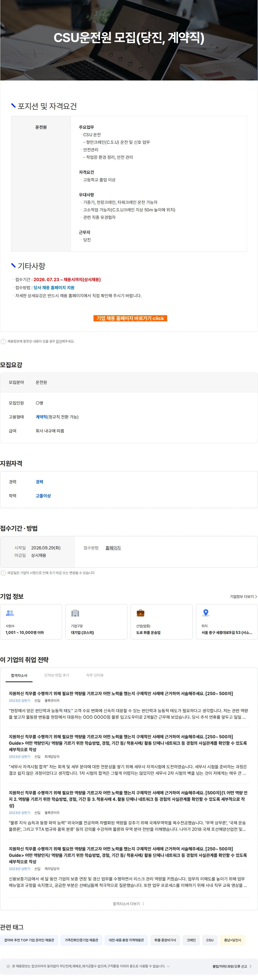Click the 포지션 및 자격요건 heading

(47, 106)
